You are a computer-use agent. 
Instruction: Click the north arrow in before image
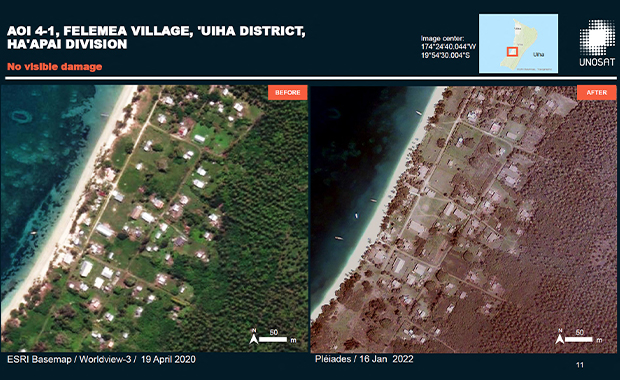pyautogui.click(x=253, y=337)
